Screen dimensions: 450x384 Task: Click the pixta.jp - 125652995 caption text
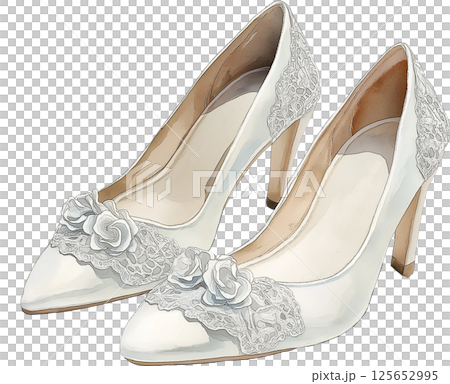tap(375, 376)
